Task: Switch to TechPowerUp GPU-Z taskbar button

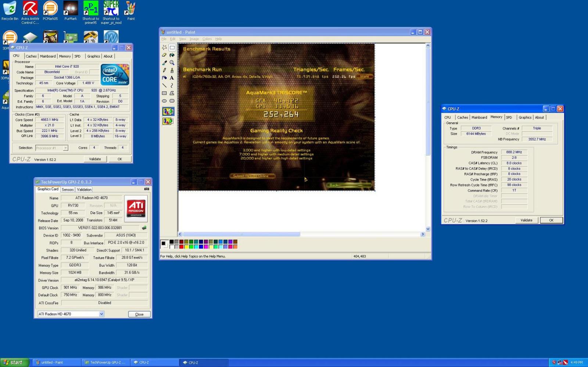Action: pos(106,362)
